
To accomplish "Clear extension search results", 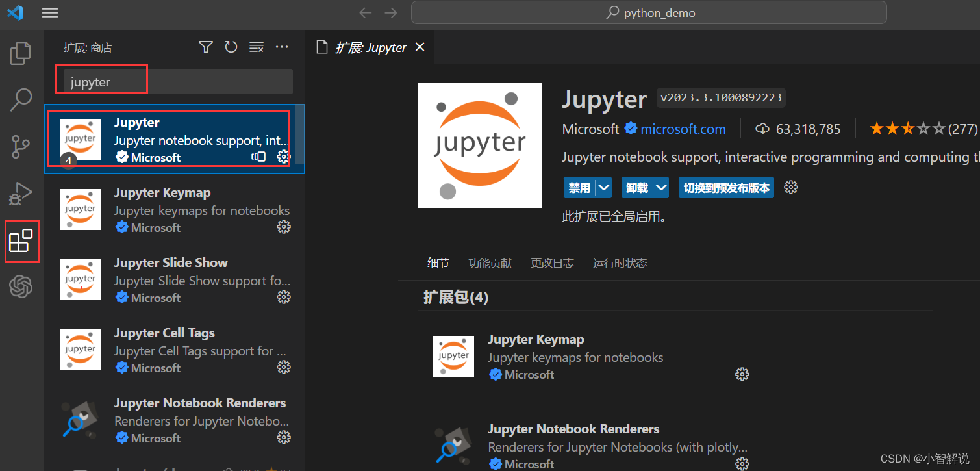I will (x=257, y=47).
